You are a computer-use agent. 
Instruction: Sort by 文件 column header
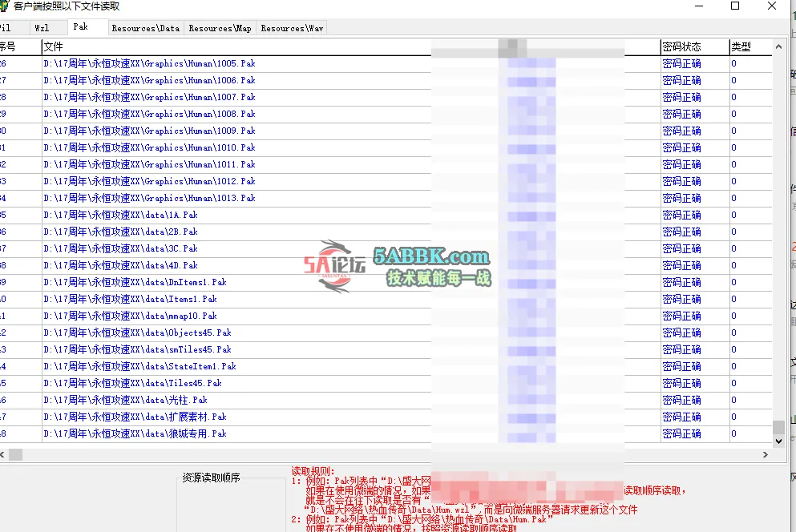click(x=236, y=46)
